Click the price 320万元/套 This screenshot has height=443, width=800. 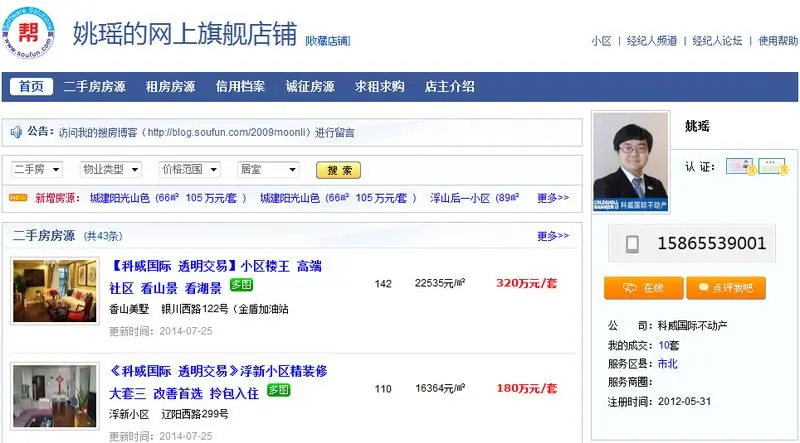[527, 283]
